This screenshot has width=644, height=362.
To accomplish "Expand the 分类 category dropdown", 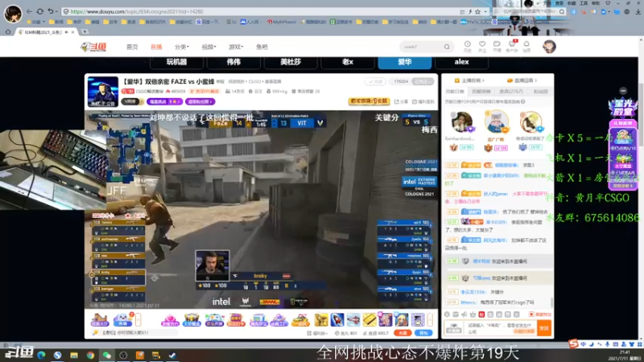I will (182, 47).
